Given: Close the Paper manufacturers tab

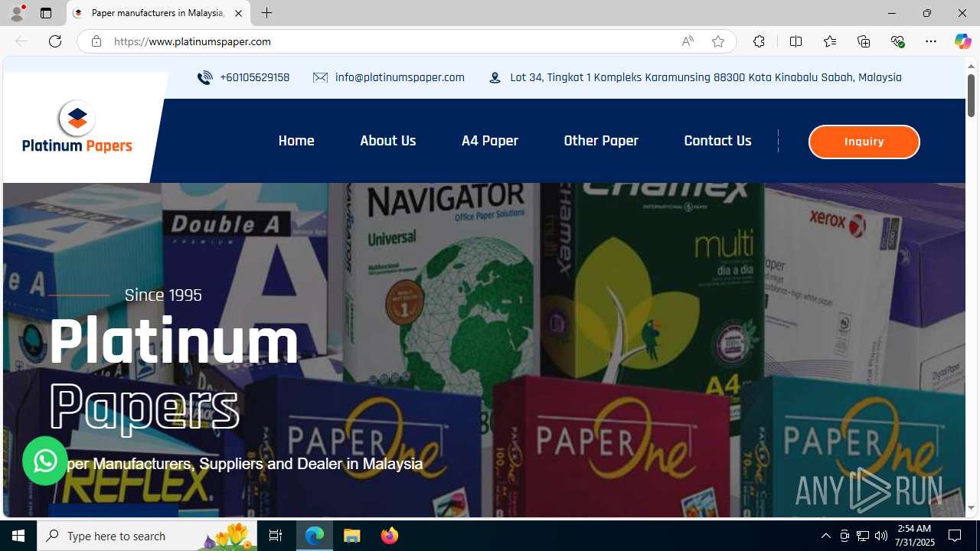Looking at the screenshot, I should point(238,13).
